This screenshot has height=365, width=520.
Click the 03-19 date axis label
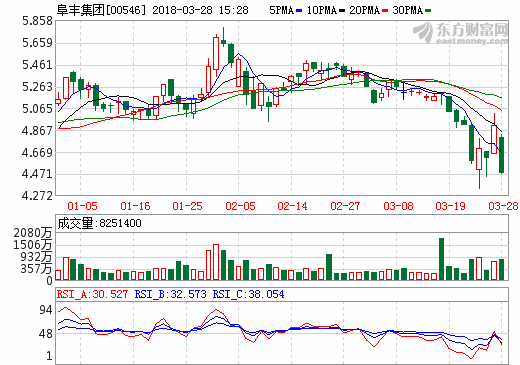pos(450,206)
